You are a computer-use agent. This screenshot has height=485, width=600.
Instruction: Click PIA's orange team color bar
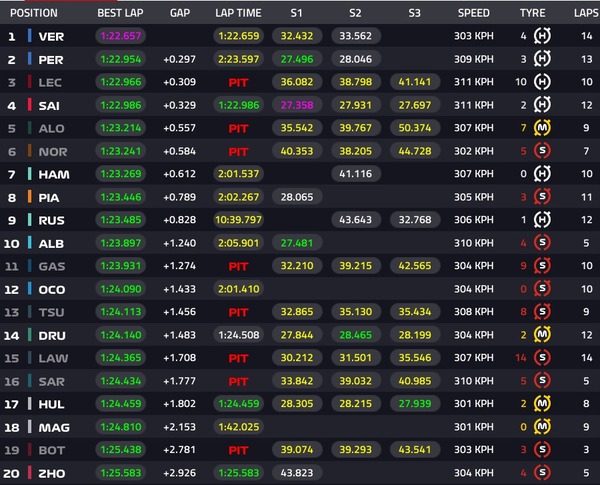click(x=29, y=197)
